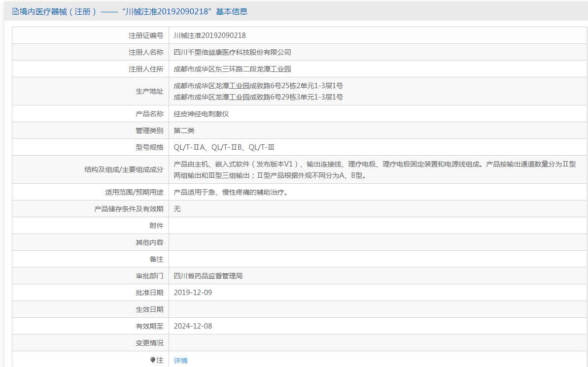Click the 有效期至 label
This screenshot has width=588, height=367.
[x=149, y=326]
